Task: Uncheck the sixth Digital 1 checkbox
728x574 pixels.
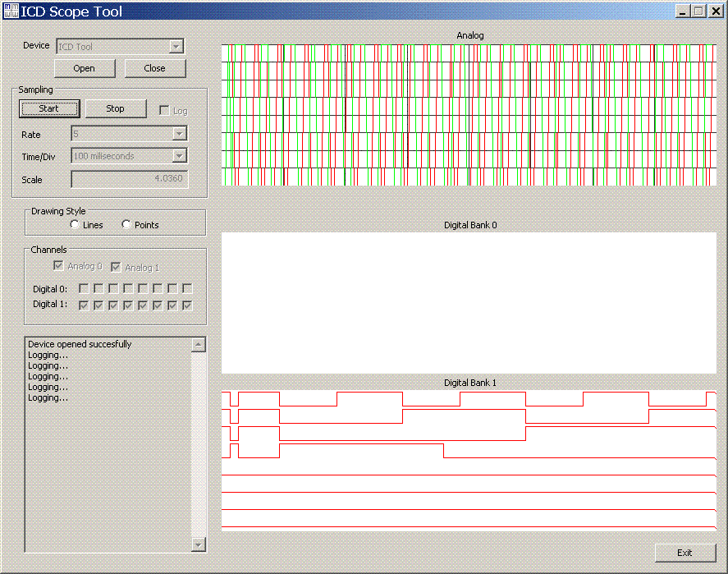Action: [x=158, y=305]
